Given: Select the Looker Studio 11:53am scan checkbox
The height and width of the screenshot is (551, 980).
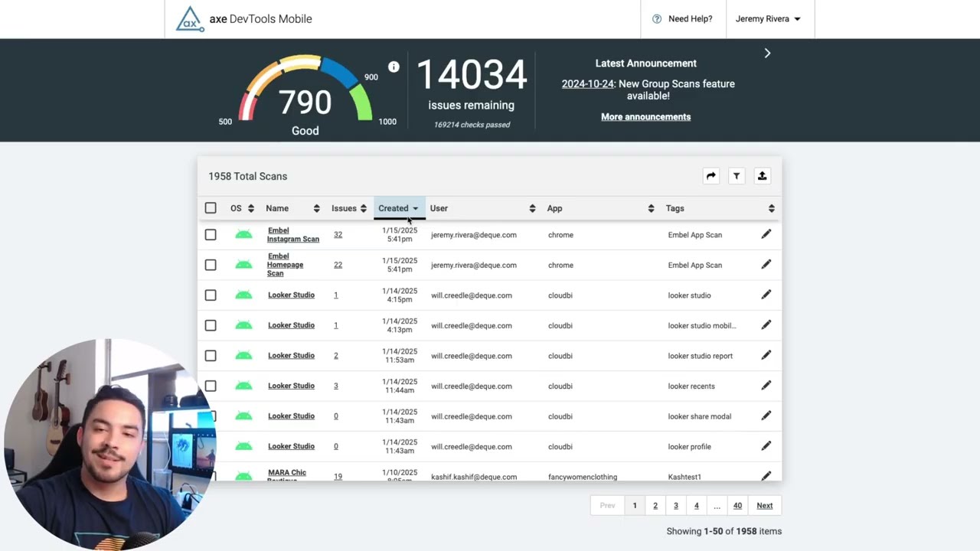Looking at the screenshot, I should (x=211, y=356).
